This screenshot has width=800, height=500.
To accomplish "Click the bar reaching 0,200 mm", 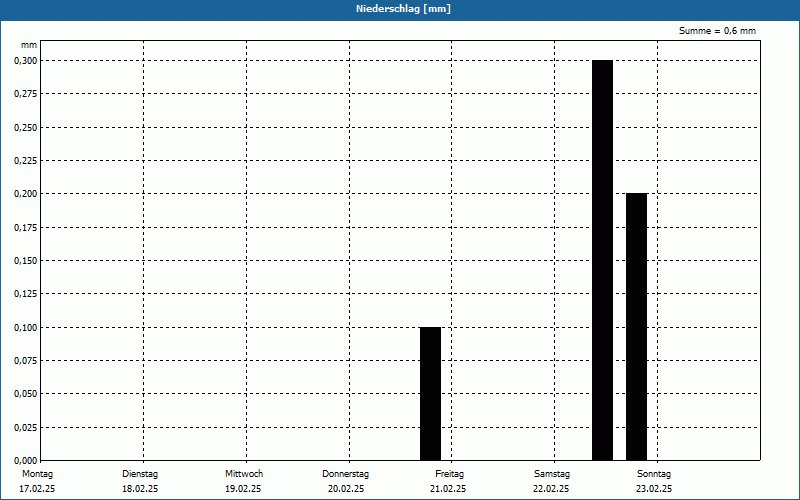I will coord(636,327).
